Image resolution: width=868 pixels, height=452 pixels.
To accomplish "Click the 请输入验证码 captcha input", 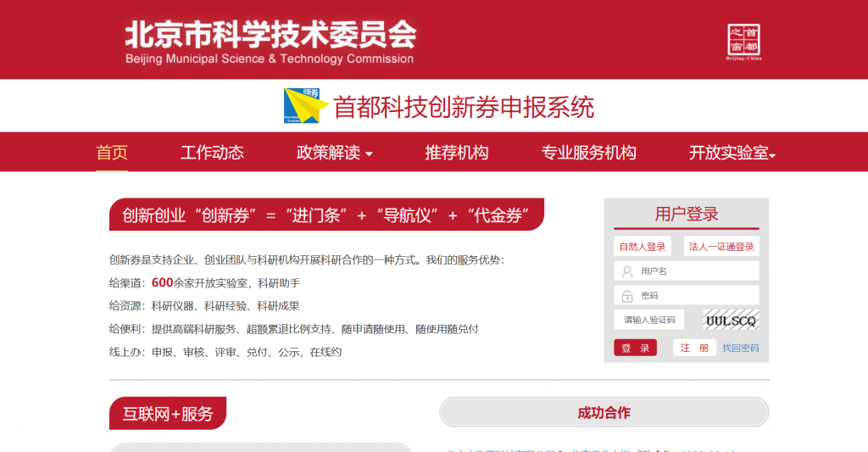I will point(648,320).
